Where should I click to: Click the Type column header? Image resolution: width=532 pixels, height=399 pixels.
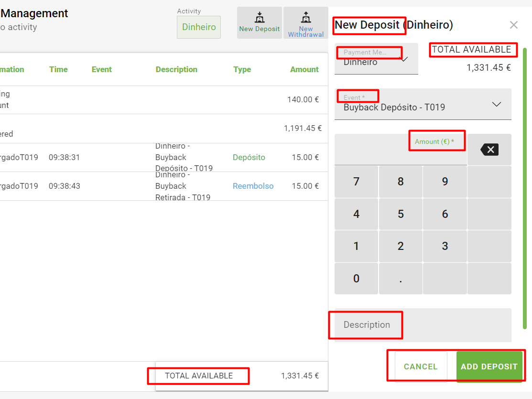click(242, 69)
